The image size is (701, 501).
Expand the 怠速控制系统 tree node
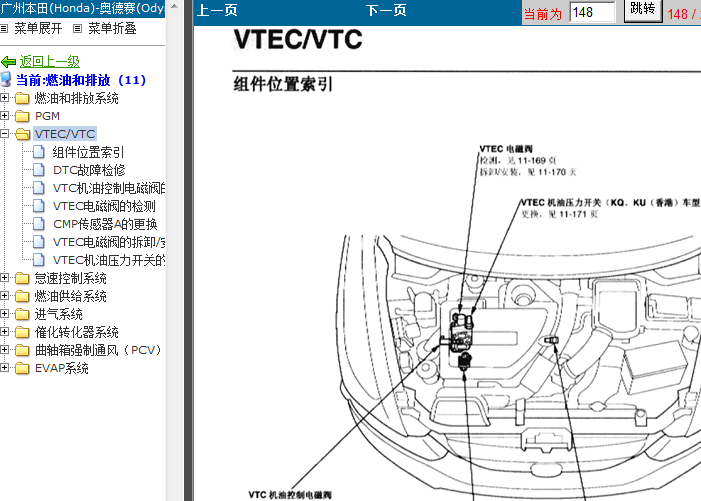4,278
